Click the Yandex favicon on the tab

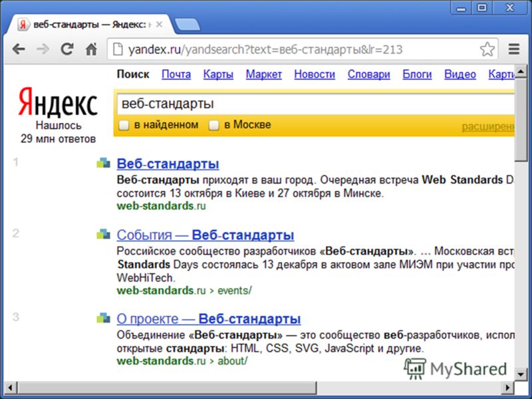click(x=23, y=25)
